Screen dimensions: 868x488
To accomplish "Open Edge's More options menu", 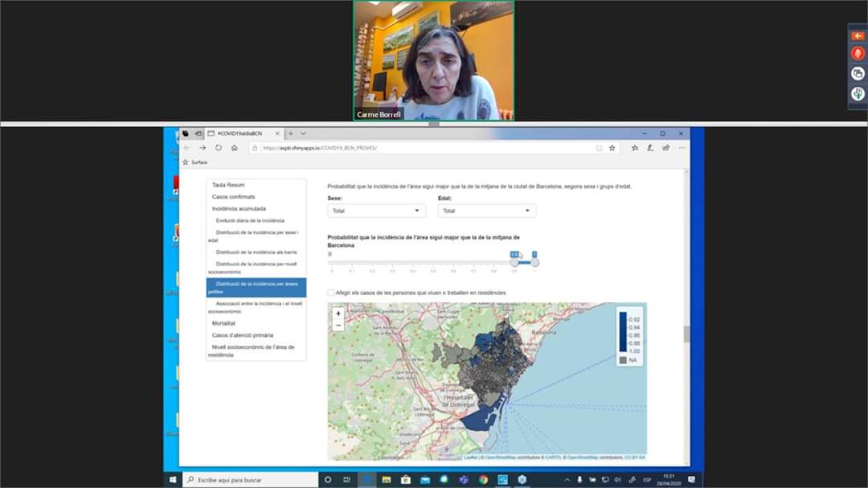I will pyautogui.click(x=682, y=148).
